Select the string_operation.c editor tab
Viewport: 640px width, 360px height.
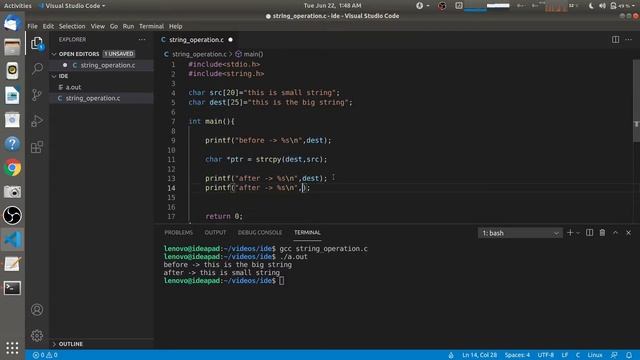point(196,40)
